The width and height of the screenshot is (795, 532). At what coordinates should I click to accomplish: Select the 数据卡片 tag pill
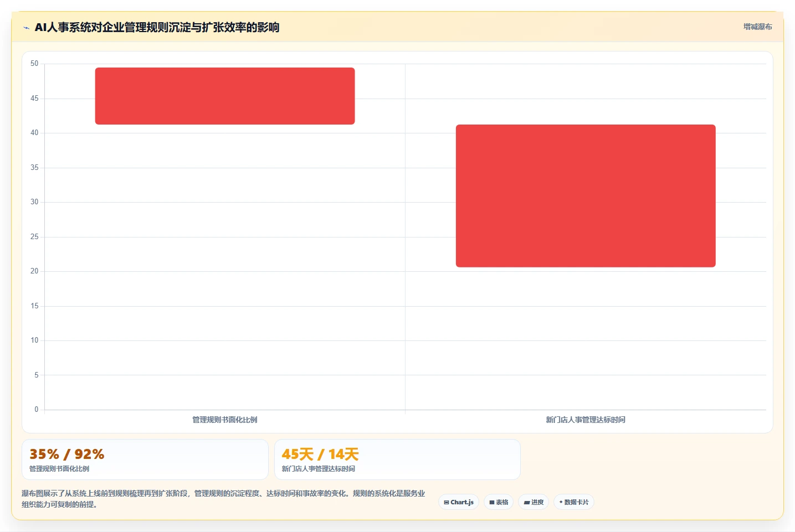pyautogui.click(x=574, y=502)
